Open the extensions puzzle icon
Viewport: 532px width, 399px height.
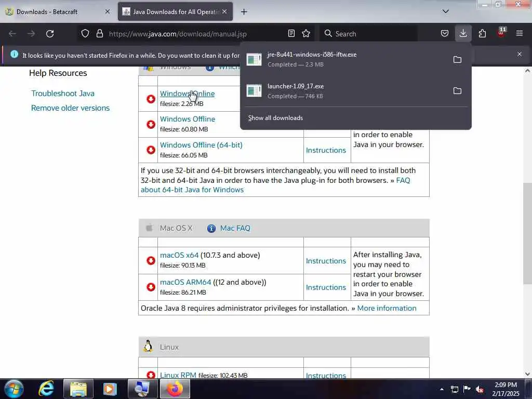[x=482, y=34]
